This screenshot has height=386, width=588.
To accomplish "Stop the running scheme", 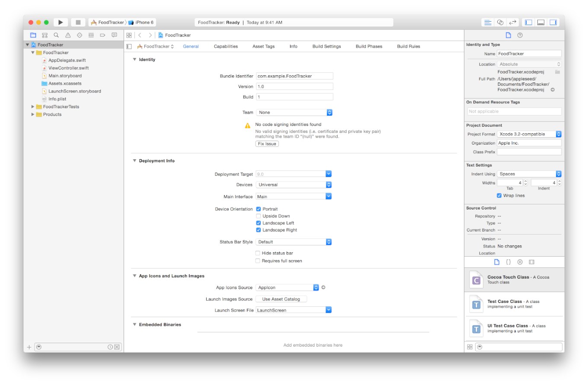I will tap(78, 23).
